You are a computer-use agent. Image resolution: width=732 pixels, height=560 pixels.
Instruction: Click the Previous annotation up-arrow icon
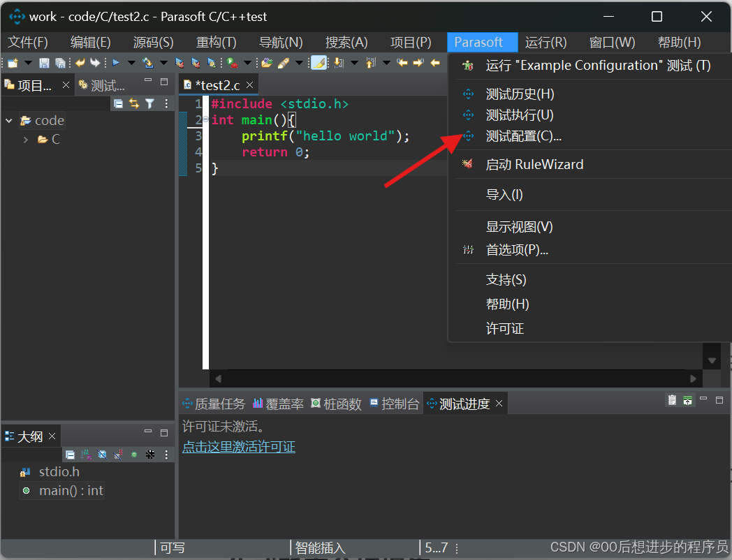coord(371,63)
